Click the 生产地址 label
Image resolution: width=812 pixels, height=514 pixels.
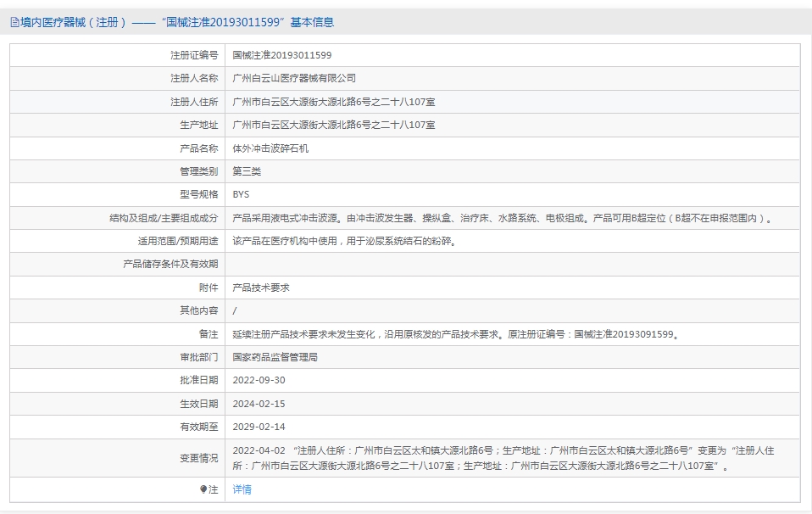click(x=199, y=125)
